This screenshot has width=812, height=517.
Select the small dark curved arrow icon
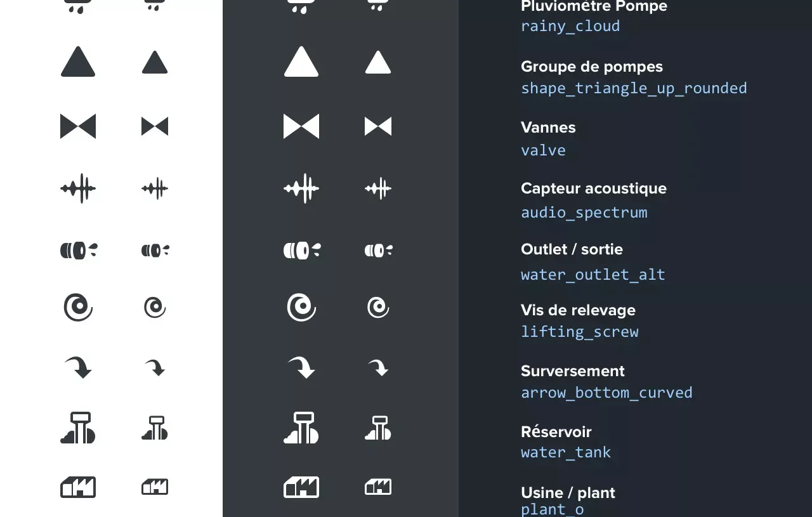155,367
